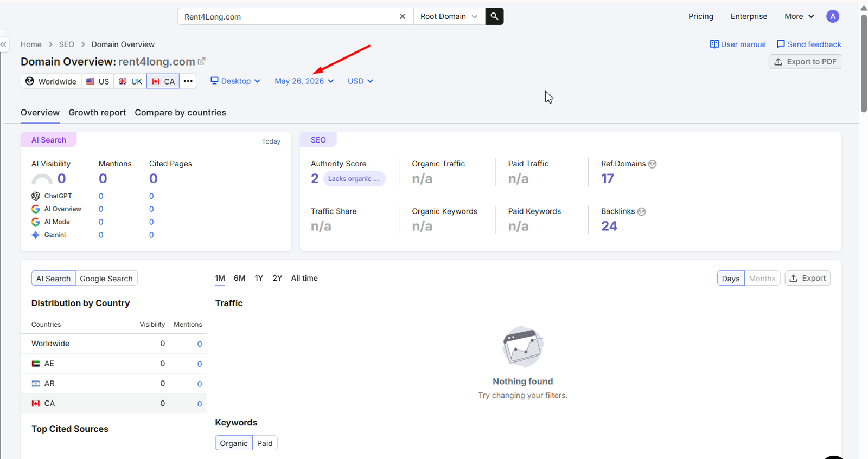Open the Growth report tab

tap(97, 113)
